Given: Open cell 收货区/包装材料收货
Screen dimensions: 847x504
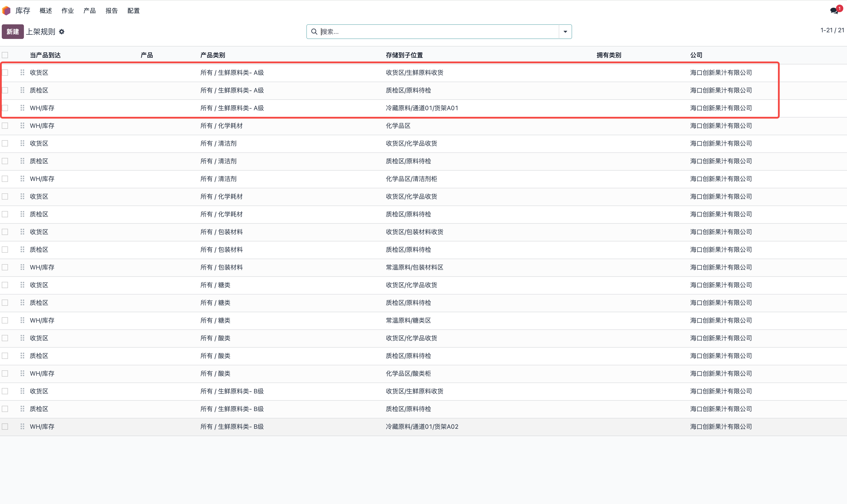Looking at the screenshot, I should click(x=414, y=232).
